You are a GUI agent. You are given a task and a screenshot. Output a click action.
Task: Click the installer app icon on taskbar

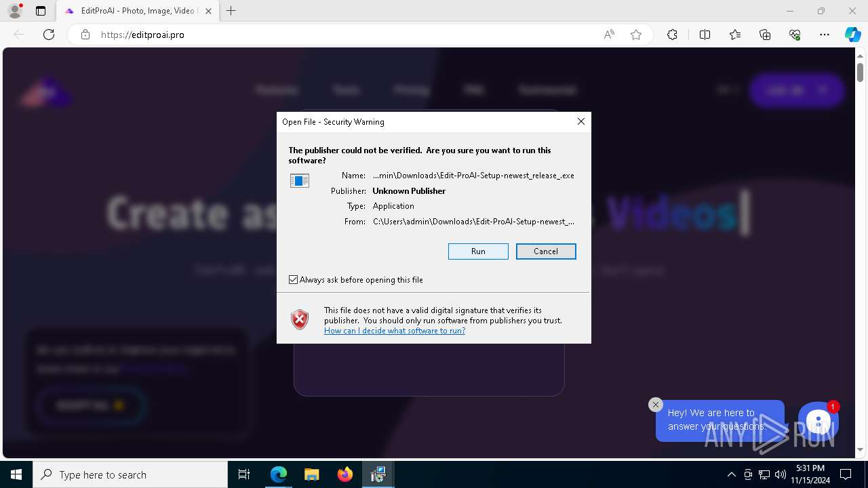[378, 474]
